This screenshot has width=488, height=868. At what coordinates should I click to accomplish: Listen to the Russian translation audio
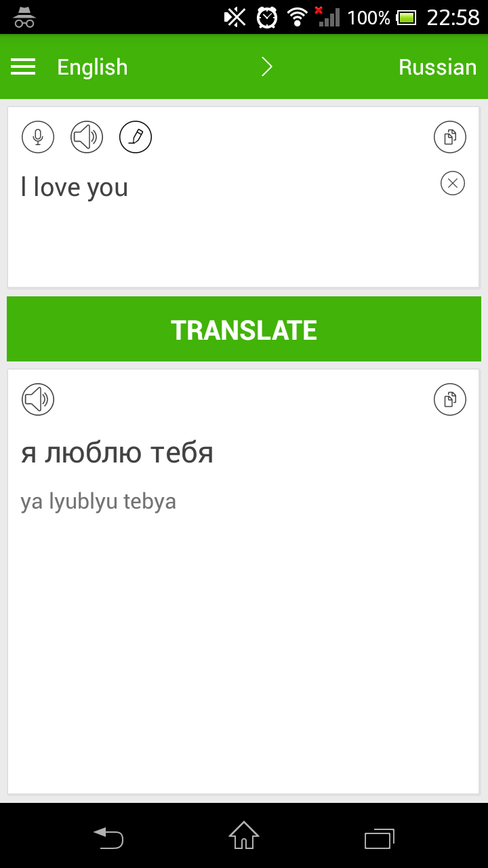(x=38, y=399)
